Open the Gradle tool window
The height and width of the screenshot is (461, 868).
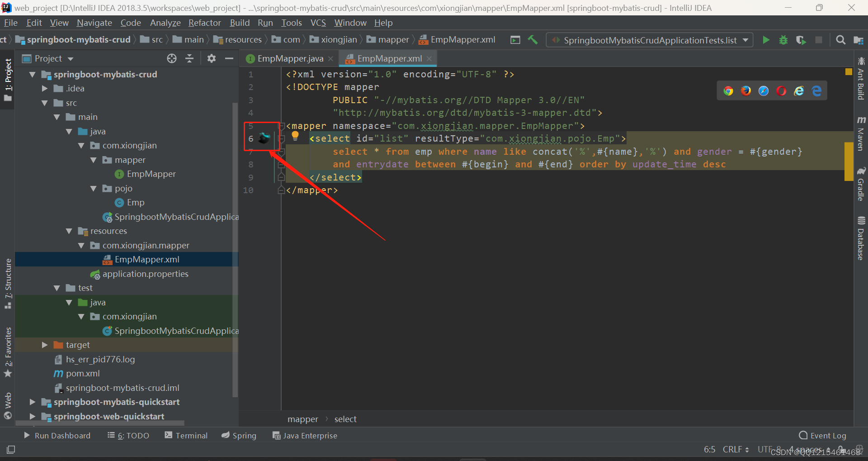coord(861,184)
